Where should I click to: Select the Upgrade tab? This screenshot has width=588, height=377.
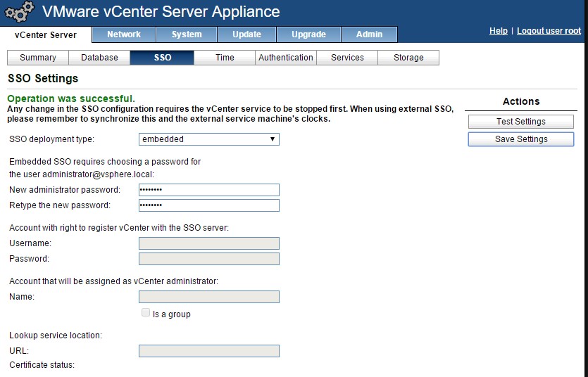(x=308, y=34)
